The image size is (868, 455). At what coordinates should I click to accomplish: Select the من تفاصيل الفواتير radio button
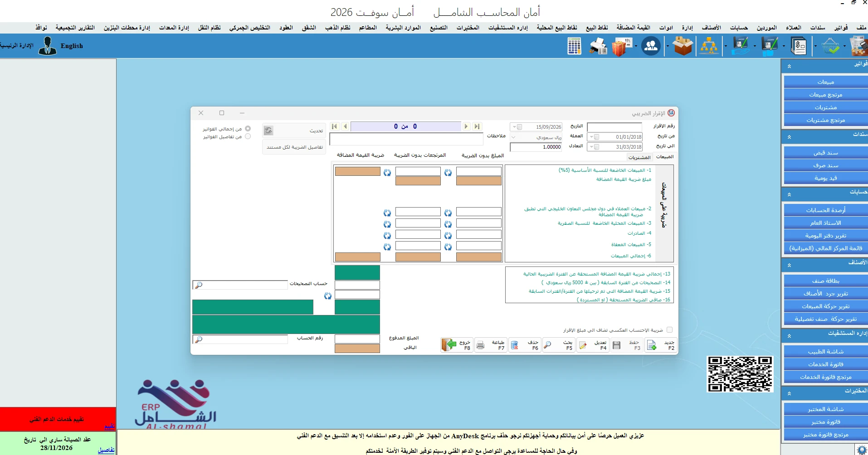coord(248,136)
